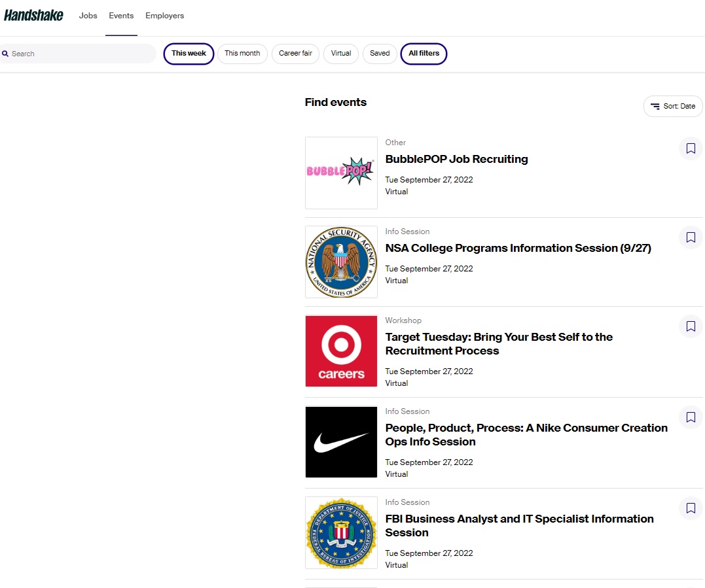705x588 pixels.
Task: Open FBI Business Analyst and IT Specialist link
Action: pyautogui.click(x=519, y=526)
